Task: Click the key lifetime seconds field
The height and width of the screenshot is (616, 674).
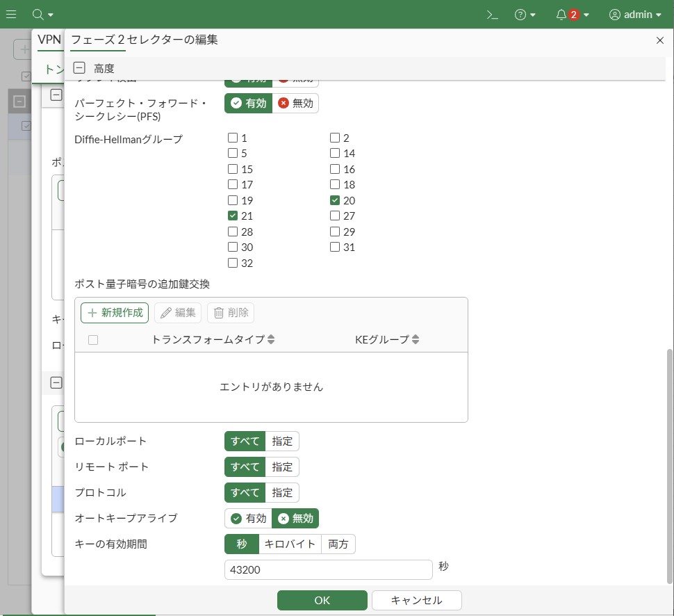Action: 328,570
